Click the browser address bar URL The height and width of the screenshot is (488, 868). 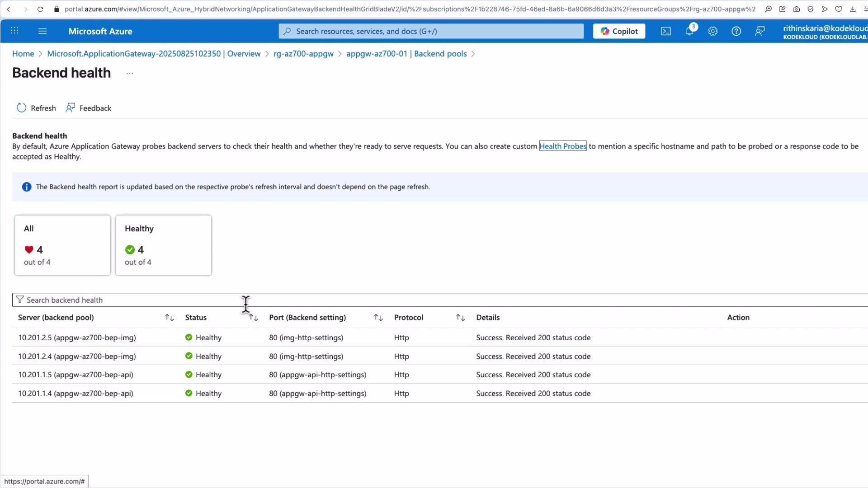pos(410,9)
